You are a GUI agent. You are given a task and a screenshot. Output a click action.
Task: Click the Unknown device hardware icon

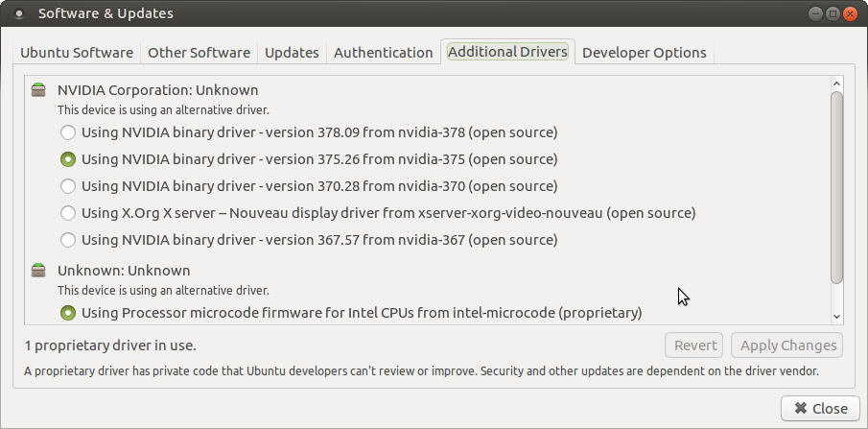point(38,270)
